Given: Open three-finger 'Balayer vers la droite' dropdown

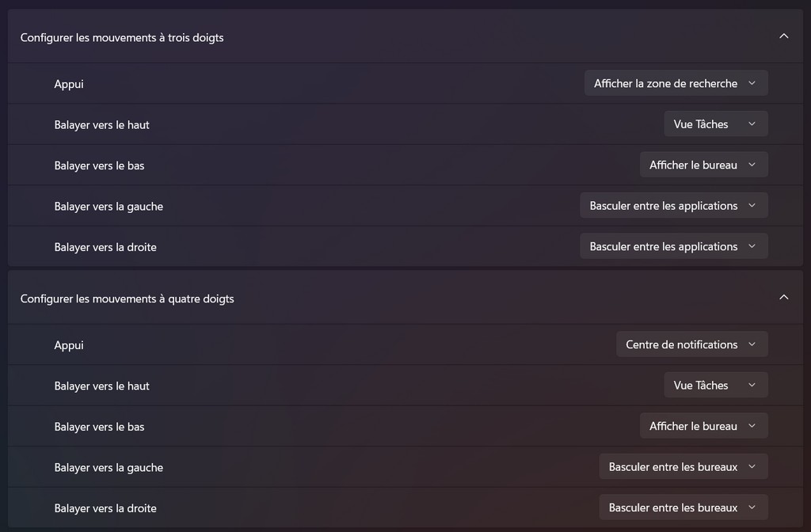Looking at the screenshot, I should tap(673, 246).
